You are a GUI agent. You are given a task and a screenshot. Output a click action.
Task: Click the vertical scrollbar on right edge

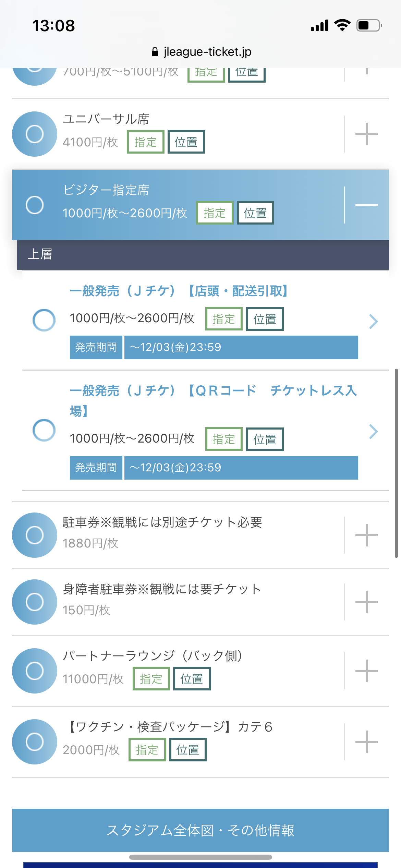[x=396, y=463]
